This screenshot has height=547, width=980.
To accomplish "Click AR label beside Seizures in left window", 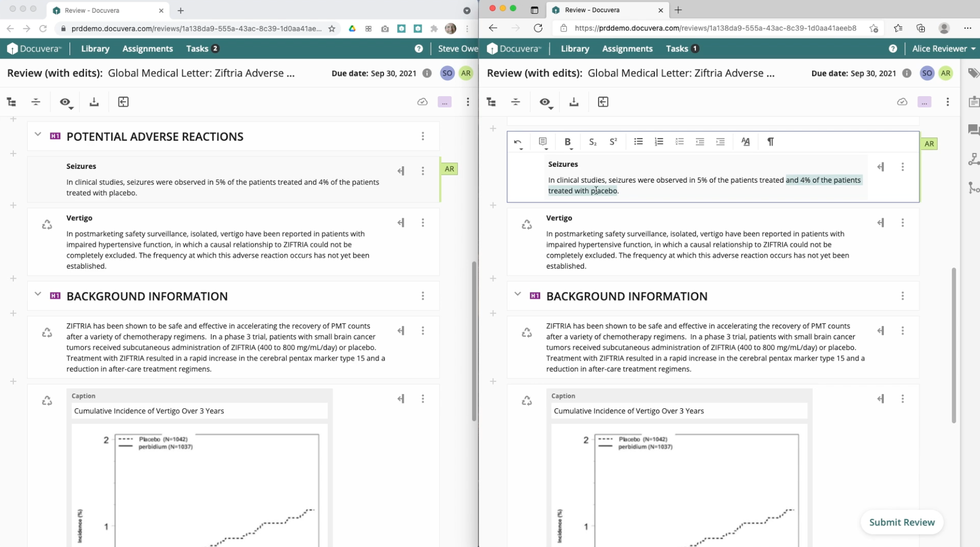I will pos(449,169).
